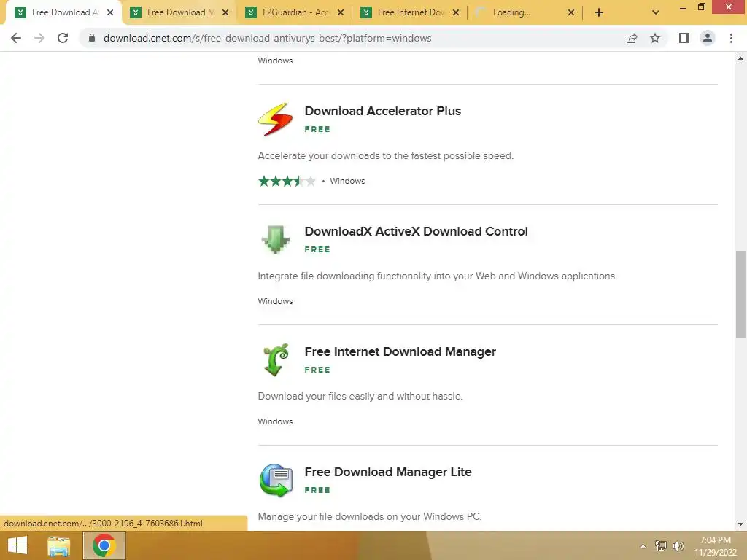Click the browser forward arrow

[39, 38]
